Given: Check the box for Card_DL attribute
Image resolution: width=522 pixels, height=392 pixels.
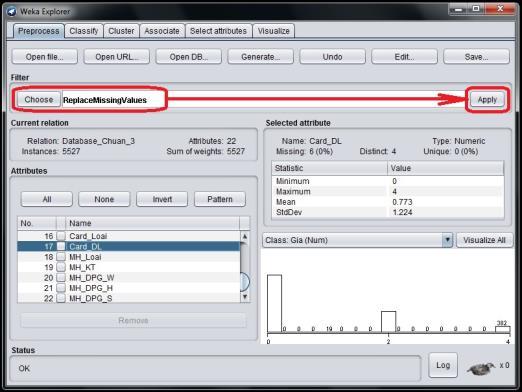Looking at the screenshot, I should 61,246.
